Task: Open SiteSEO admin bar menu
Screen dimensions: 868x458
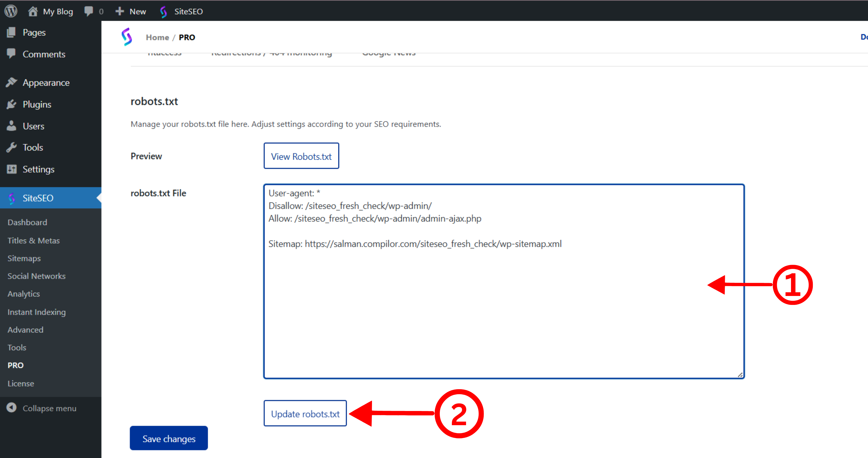Action: tap(188, 12)
